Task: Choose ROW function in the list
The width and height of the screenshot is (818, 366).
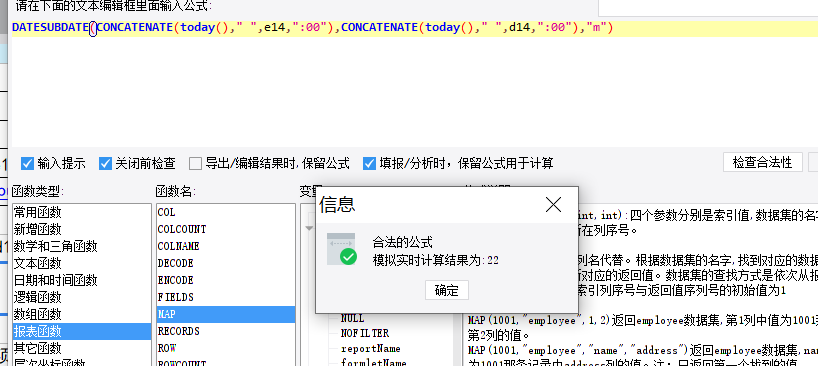Action: 226,348
